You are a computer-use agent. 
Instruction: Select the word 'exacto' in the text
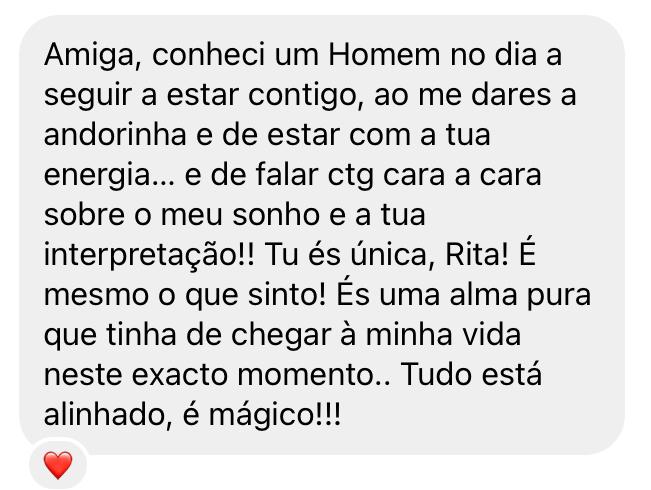[180, 376]
